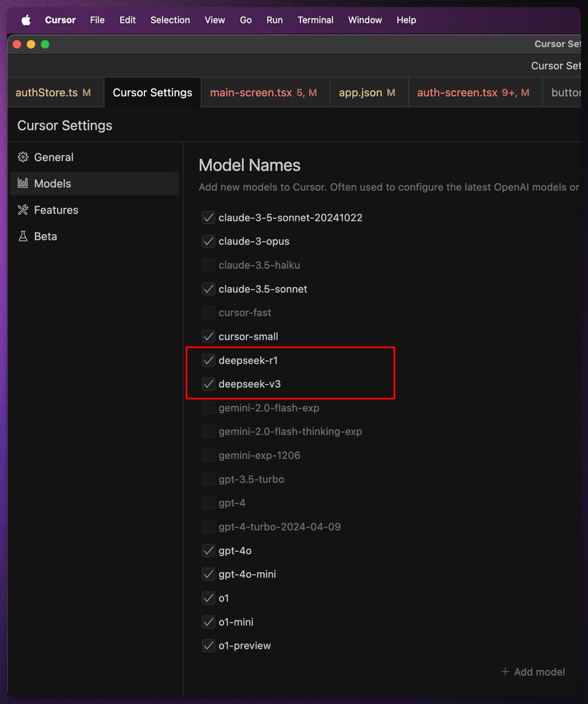The height and width of the screenshot is (704, 588).
Task: Uncheck the gpt-4o-mini model checkbox
Action: point(208,574)
